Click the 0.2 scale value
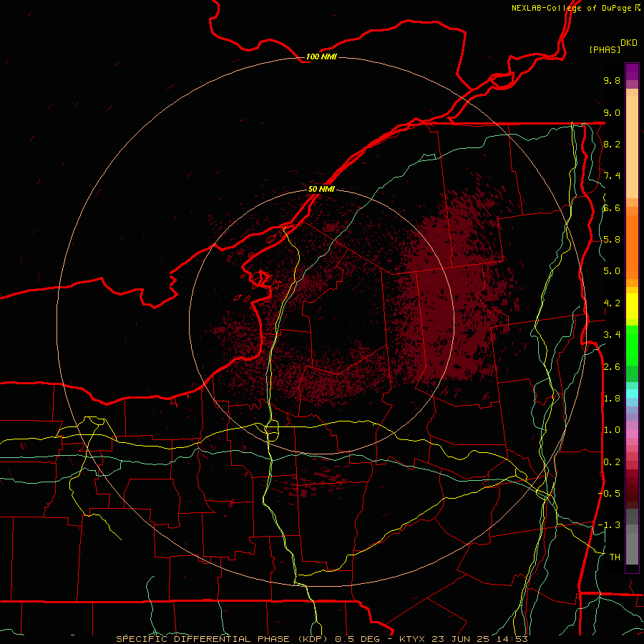 coord(612,462)
